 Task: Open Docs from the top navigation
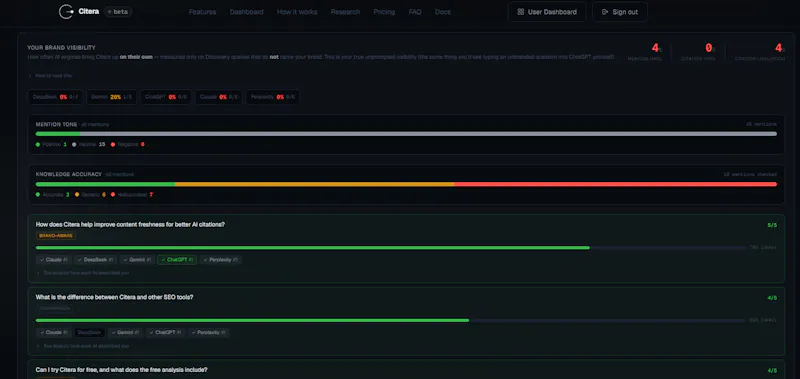(x=443, y=12)
